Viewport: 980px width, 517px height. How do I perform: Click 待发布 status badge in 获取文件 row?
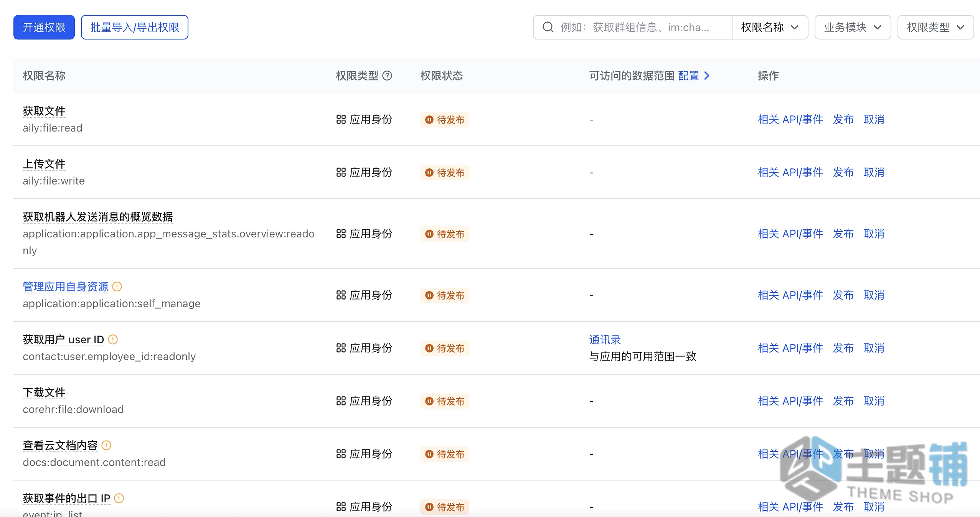coord(445,120)
